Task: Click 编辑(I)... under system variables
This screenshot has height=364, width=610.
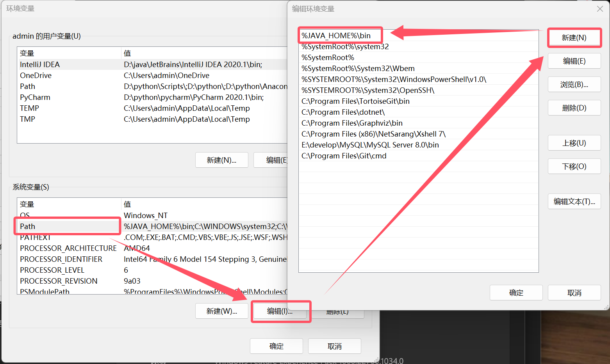Action: 280,311
